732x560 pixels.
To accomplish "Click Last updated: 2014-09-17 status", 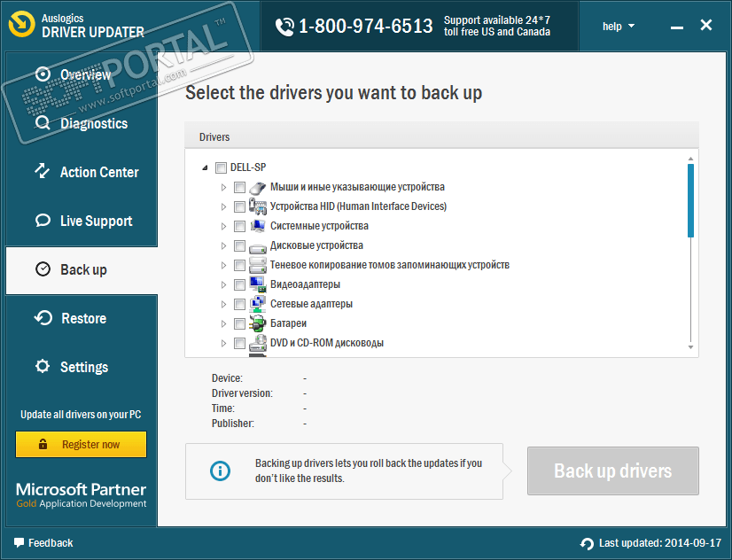I will (650, 543).
